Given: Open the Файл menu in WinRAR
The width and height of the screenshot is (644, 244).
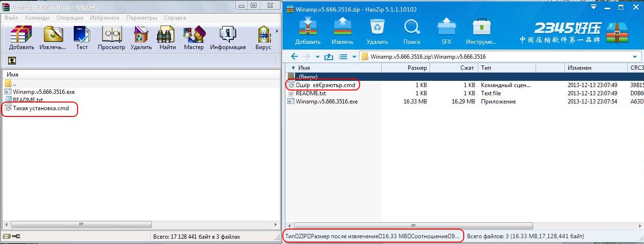Looking at the screenshot, I should [x=11, y=18].
